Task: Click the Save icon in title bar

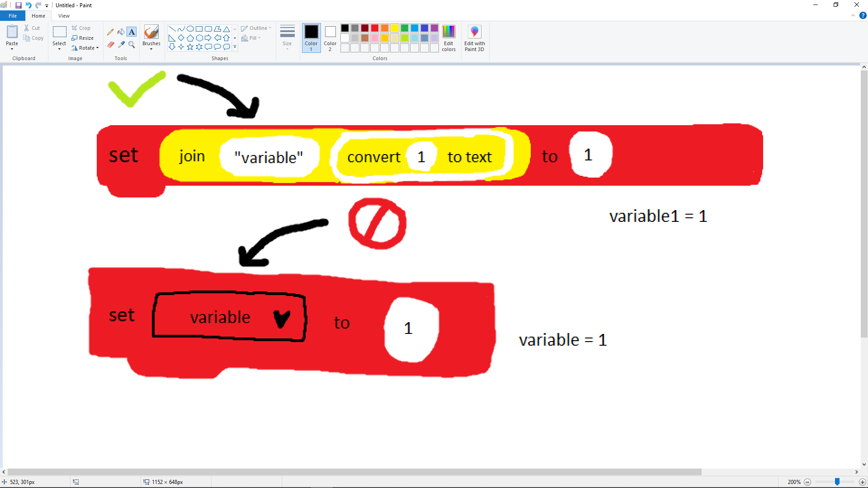Action: [x=19, y=5]
